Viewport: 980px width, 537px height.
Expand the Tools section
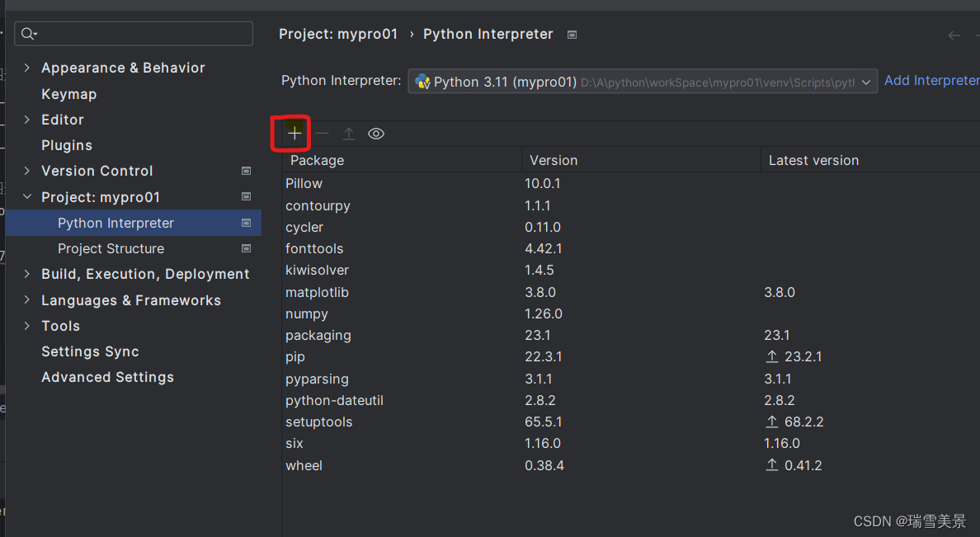coord(27,326)
